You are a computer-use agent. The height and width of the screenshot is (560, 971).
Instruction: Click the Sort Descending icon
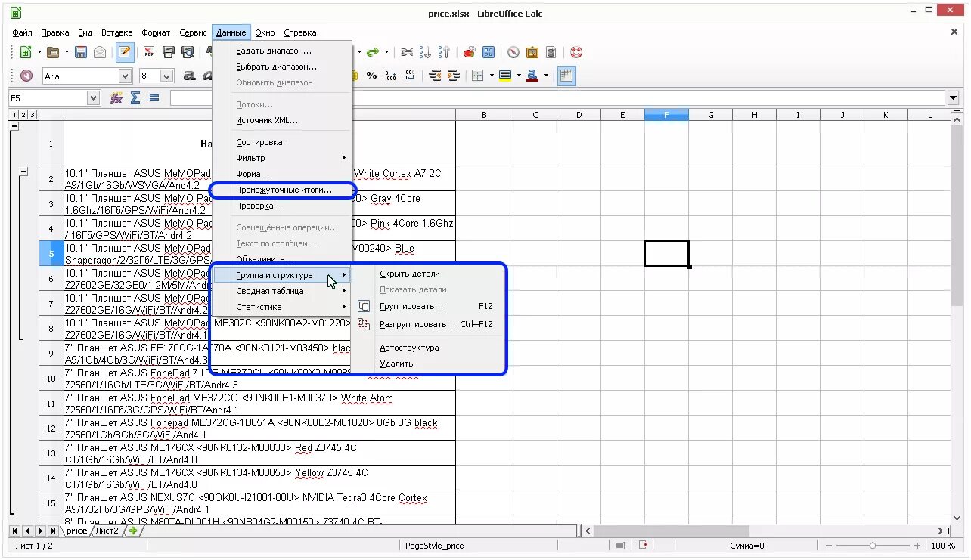pos(444,52)
